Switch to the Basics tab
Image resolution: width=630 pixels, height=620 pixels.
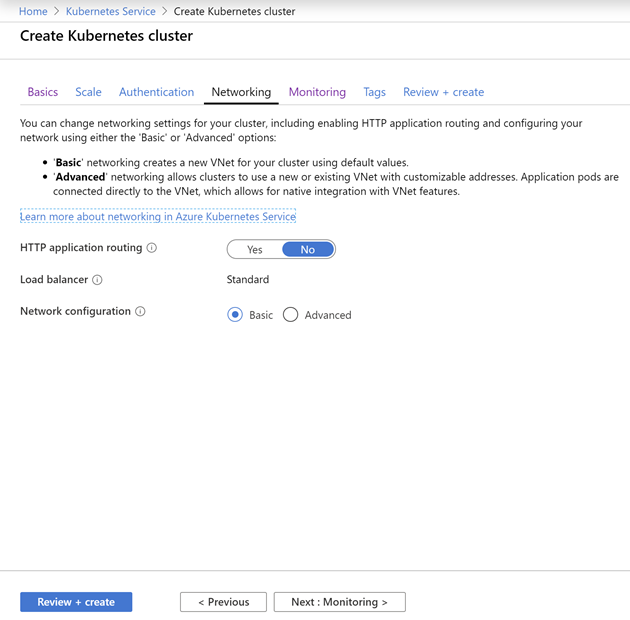click(x=43, y=92)
